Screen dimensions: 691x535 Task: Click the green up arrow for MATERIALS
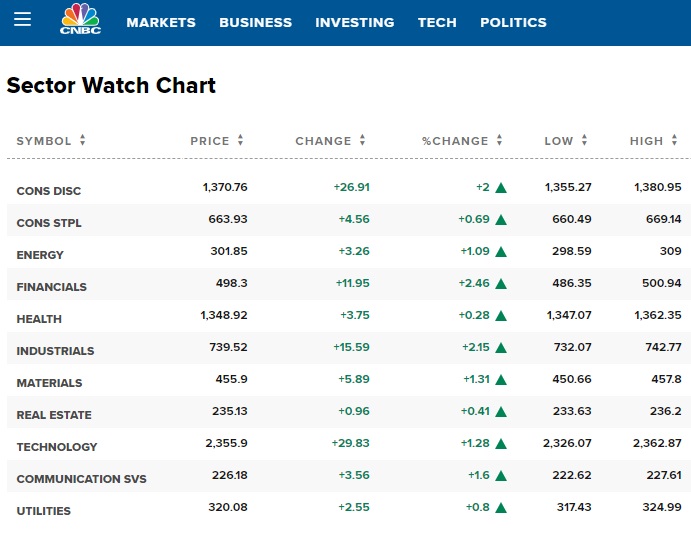click(x=501, y=380)
